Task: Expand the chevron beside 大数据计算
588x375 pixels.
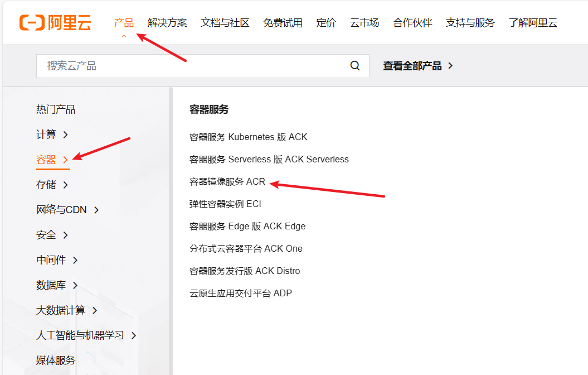Action: pos(95,310)
